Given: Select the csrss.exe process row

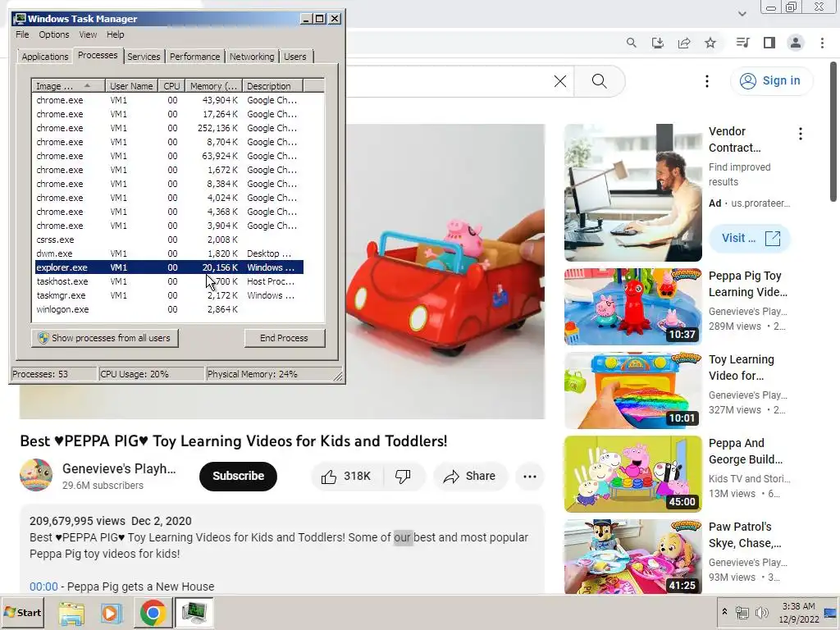Looking at the screenshot, I should click(x=169, y=240).
